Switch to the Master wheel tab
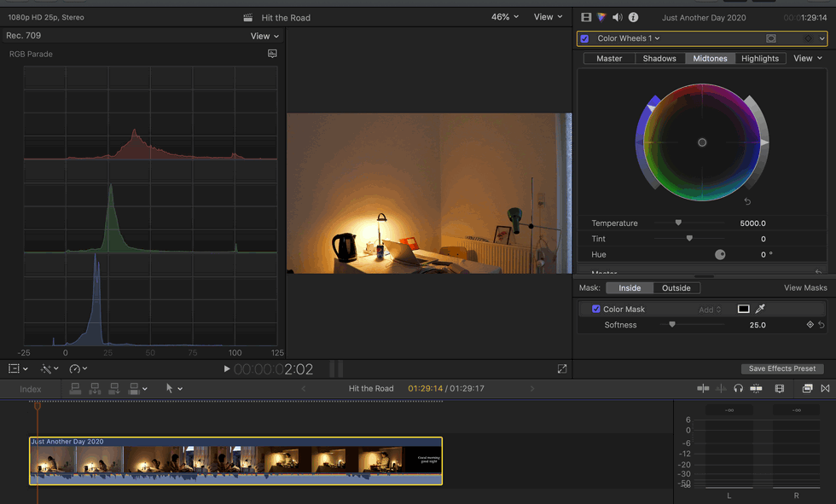This screenshot has width=836, height=504. [609, 58]
